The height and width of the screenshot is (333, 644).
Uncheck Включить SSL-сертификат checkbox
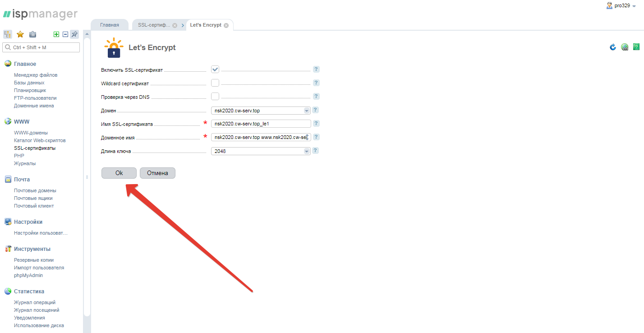(x=215, y=69)
